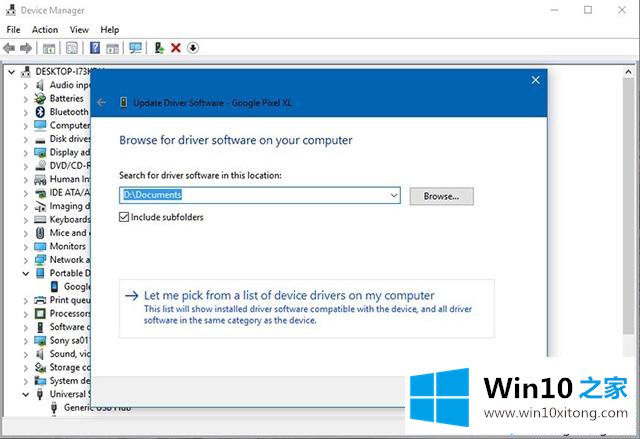Click the Bluetooth category icon
The width and height of the screenshot is (640, 439).
40,112
